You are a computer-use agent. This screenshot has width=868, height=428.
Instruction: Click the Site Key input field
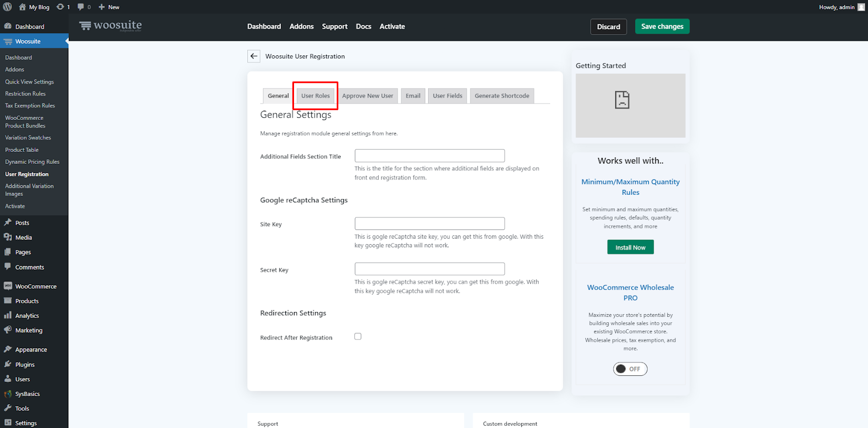click(x=430, y=223)
